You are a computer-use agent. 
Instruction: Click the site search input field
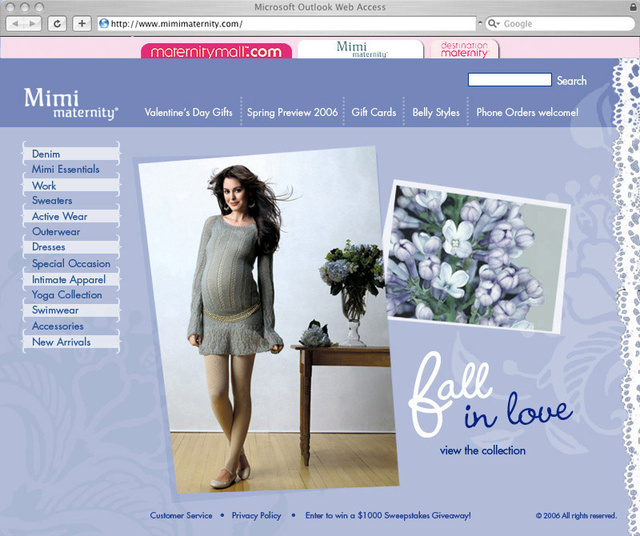[x=509, y=80]
